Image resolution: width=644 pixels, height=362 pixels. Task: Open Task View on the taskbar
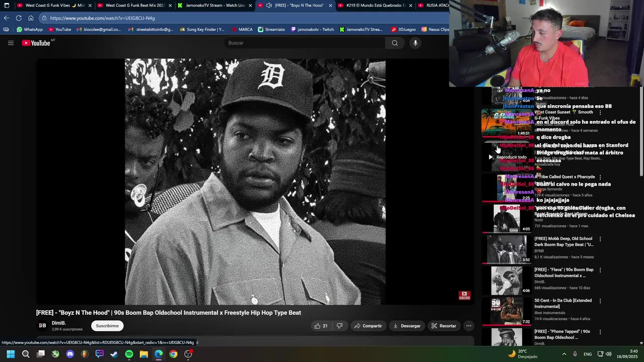click(x=41, y=354)
